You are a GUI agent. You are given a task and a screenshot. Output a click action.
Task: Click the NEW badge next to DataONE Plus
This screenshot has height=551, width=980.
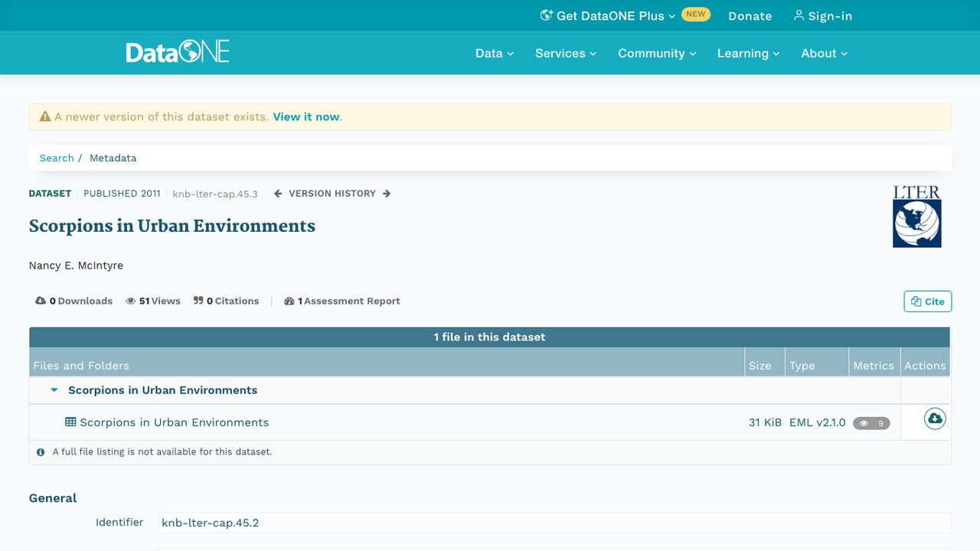(x=696, y=14)
